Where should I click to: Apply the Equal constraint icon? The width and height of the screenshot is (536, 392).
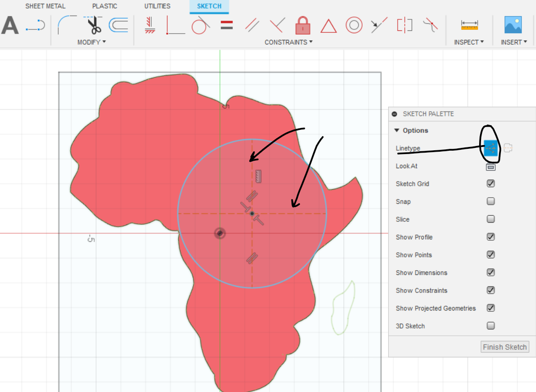[227, 25]
